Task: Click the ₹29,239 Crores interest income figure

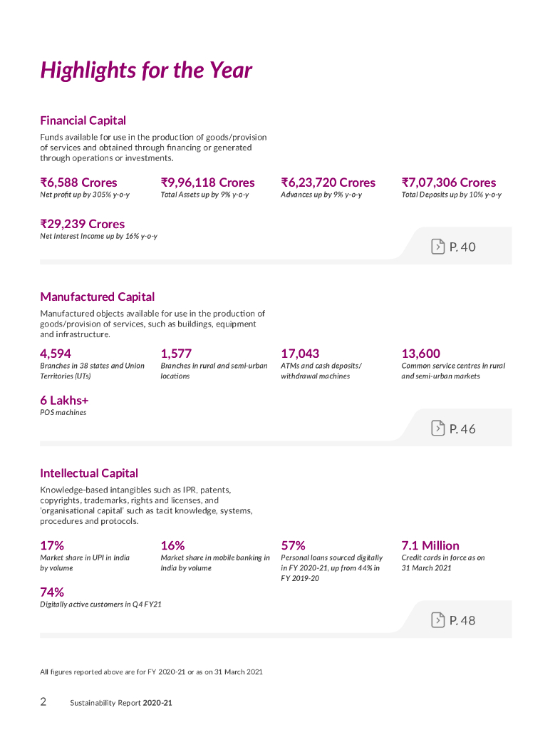Action: pos(83,224)
